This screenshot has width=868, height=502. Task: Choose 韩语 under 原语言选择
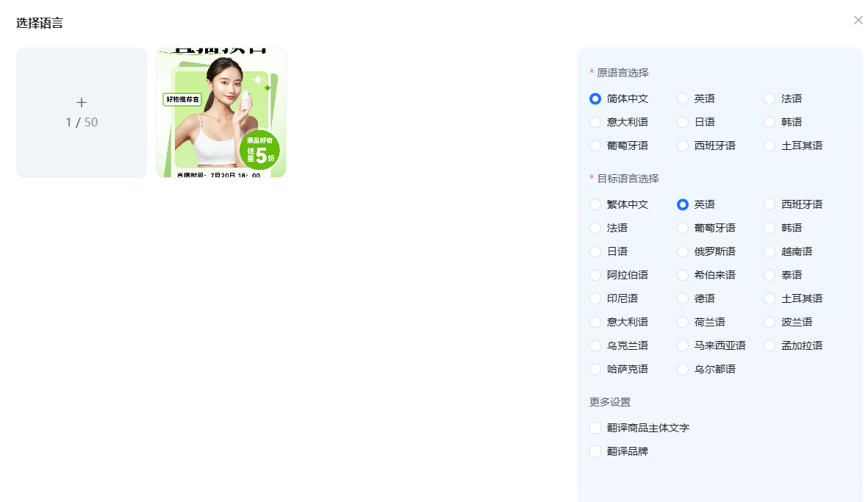coord(770,122)
